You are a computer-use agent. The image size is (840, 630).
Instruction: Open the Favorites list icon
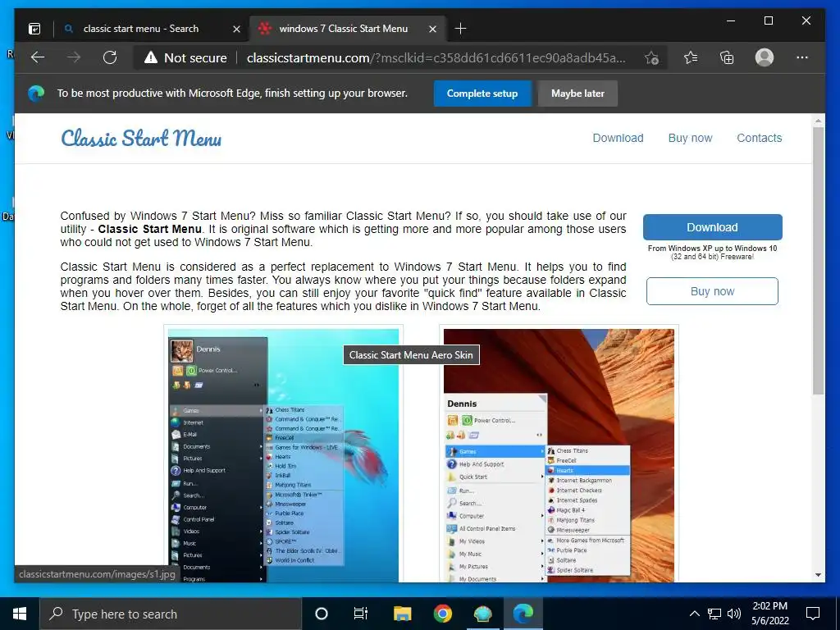[691, 57]
